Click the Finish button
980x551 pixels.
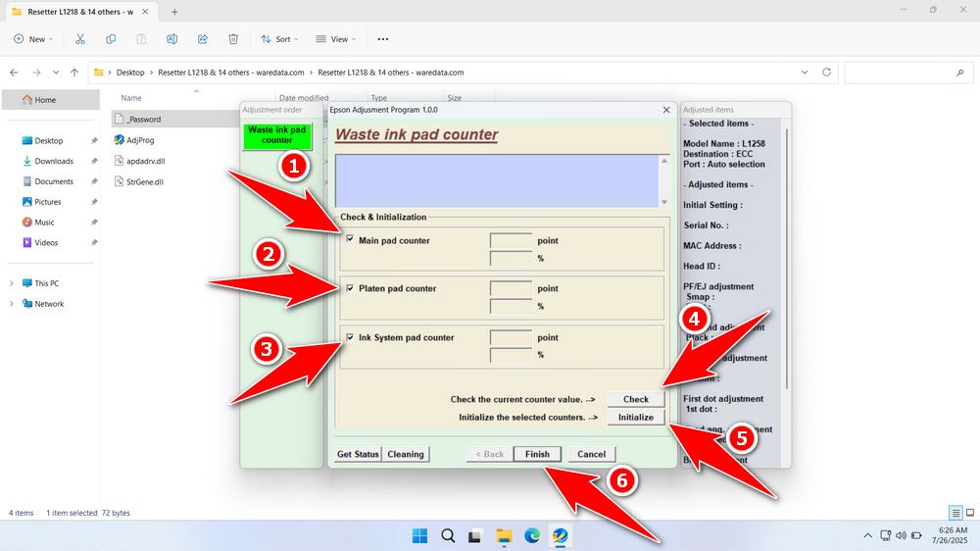click(537, 454)
